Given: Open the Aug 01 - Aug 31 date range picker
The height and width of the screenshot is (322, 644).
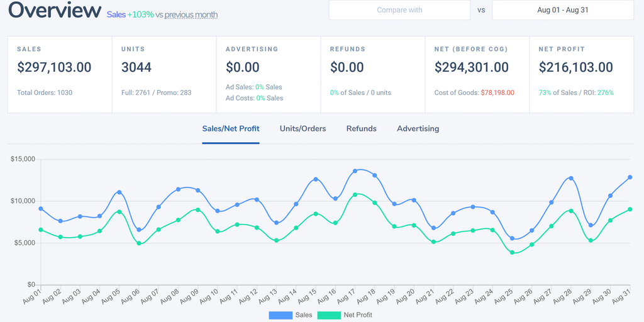Looking at the screenshot, I should (x=562, y=10).
